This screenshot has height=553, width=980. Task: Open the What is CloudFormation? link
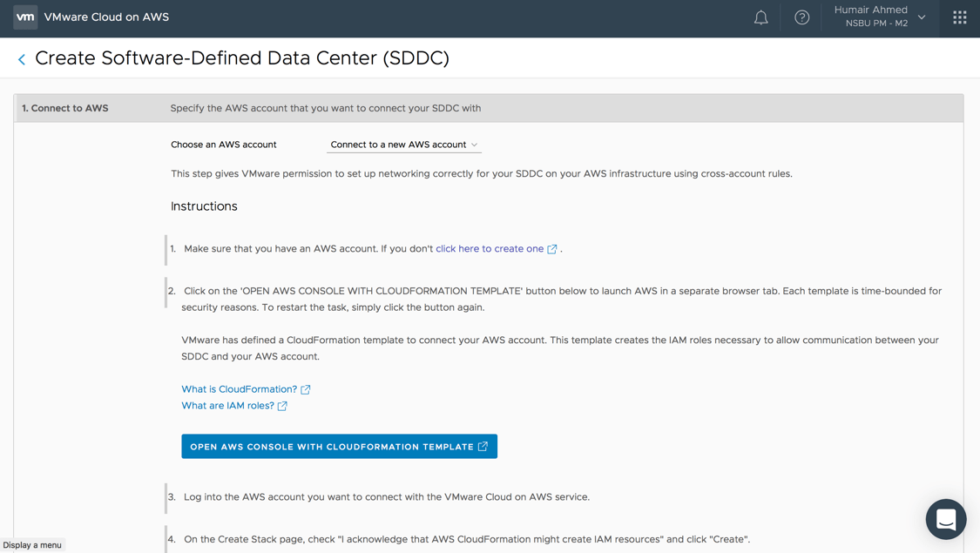(x=239, y=389)
